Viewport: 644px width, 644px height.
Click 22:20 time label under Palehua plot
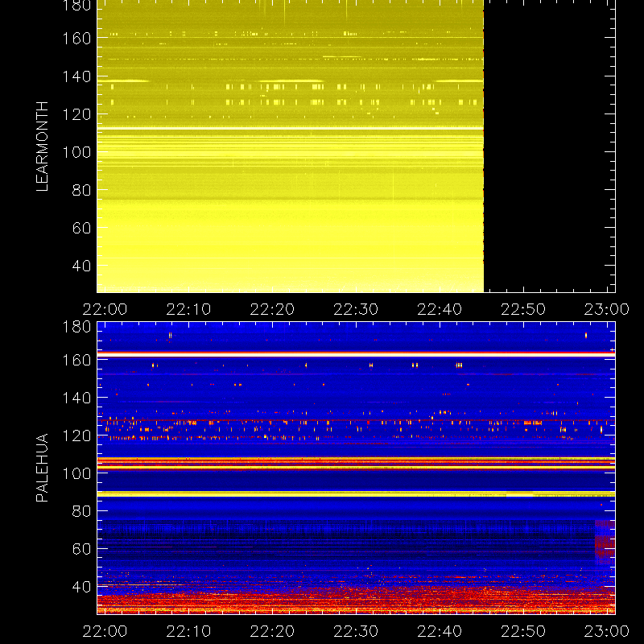pos(272,631)
